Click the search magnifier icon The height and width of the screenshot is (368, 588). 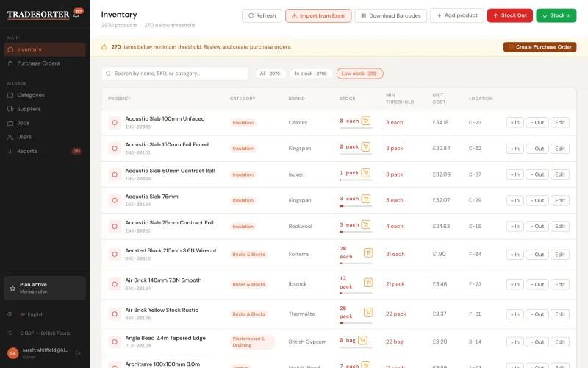click(x=108, y=74)
